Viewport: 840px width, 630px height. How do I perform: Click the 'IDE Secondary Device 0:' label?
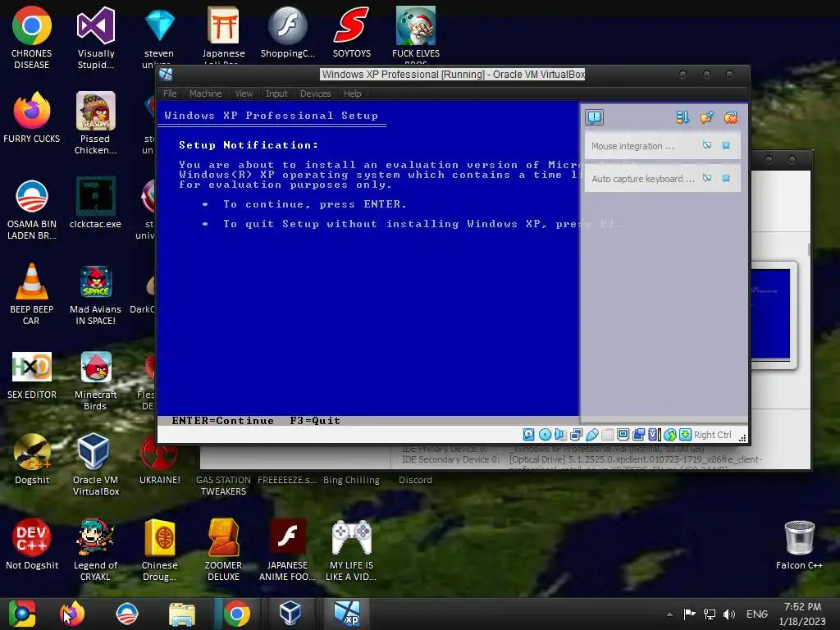pyautogui.click(x=450, y=459)
